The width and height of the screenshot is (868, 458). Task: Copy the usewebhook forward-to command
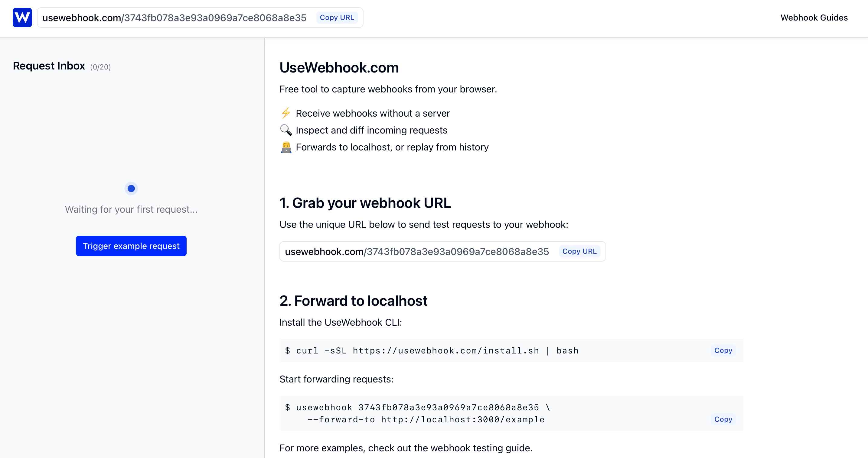tap(723, 419)
